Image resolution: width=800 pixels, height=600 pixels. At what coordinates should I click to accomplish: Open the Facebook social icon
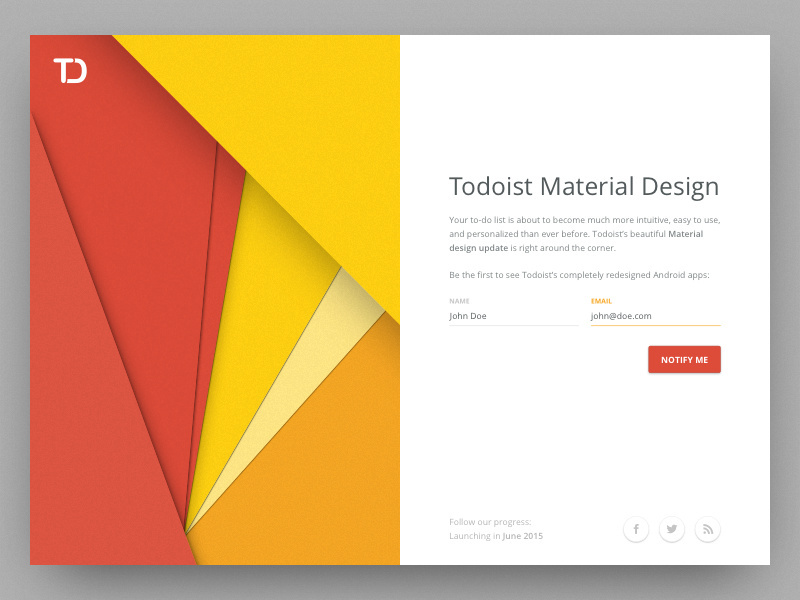636,529
